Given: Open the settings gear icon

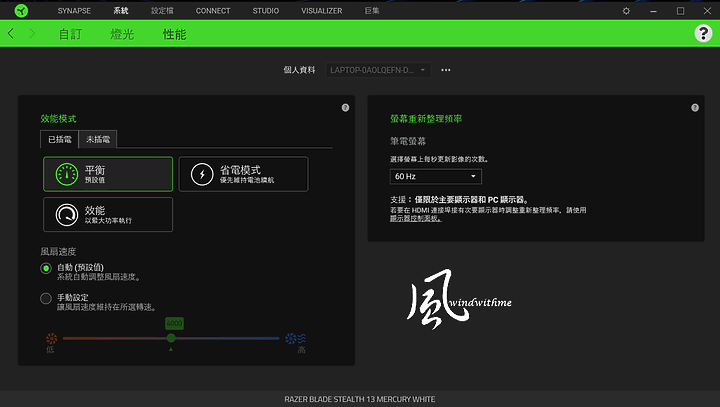Looking at the screenshot, I should [x=626, y=11].
